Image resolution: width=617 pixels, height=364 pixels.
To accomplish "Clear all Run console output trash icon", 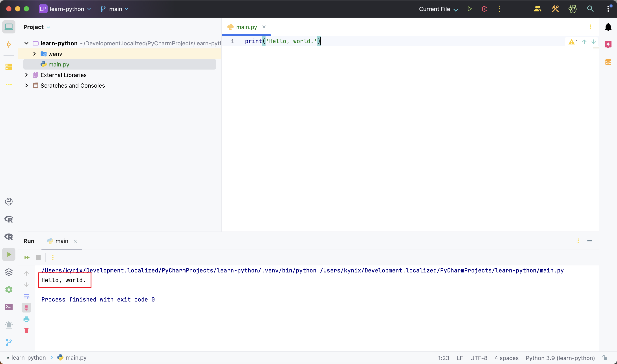I will pyautogui.click(x=26, y=331).
